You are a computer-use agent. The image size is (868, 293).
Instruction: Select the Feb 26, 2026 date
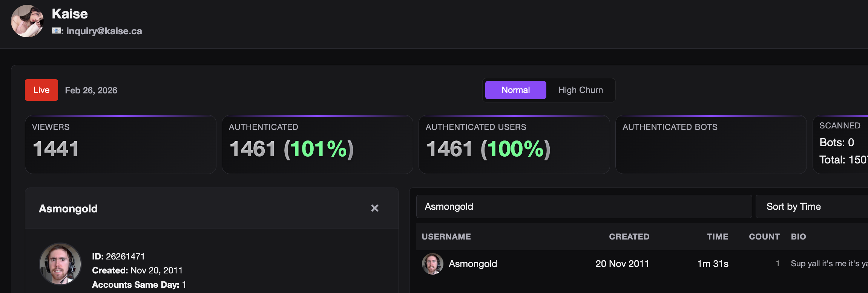click(91, 90)
